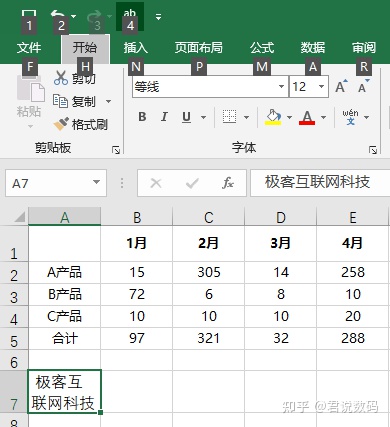Image resolution: width=390 pixels, height=427 pixels.
Task: Open the font size 12 dropdown
Action: point(321,87)
